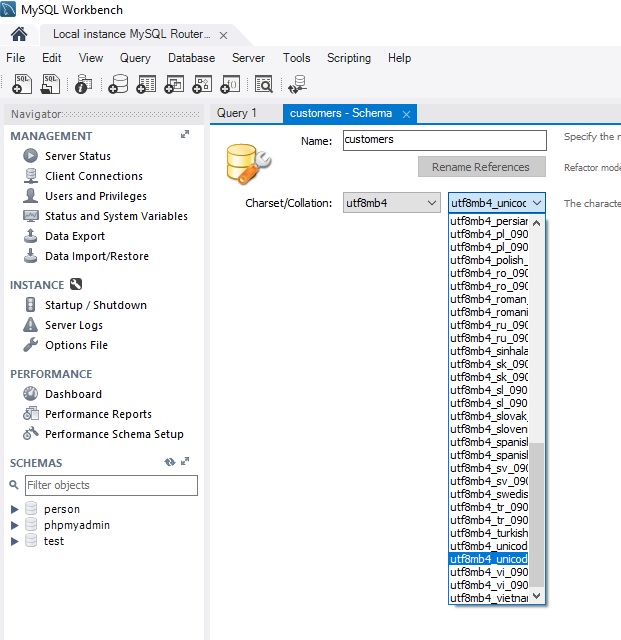Open the object inspector info icon
This screenshot has width=621, height=640.
coord(83,84)
